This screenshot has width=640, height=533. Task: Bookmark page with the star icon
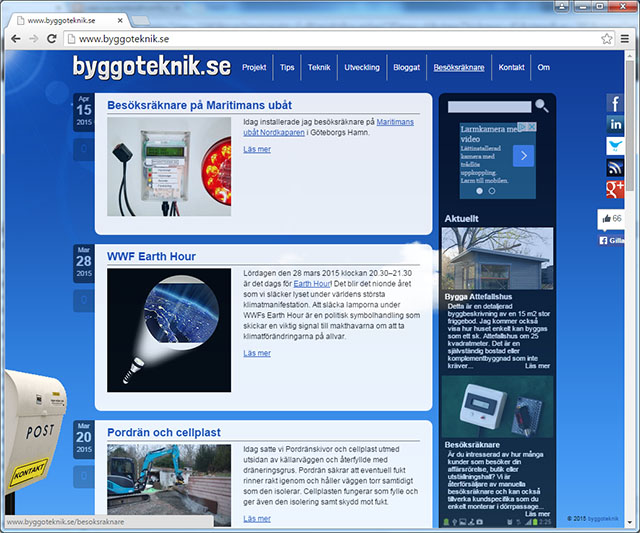607,39
